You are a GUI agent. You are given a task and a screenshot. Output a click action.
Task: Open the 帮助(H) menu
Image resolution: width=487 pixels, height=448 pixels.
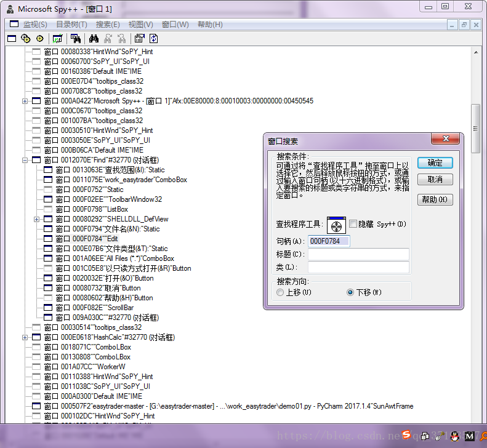click(x=211, y=25)
